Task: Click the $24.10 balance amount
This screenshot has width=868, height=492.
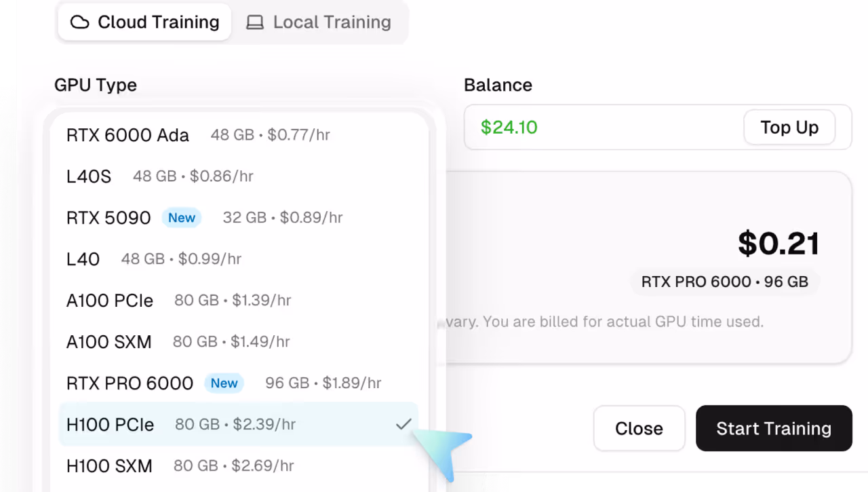Action: coord(509,127)
